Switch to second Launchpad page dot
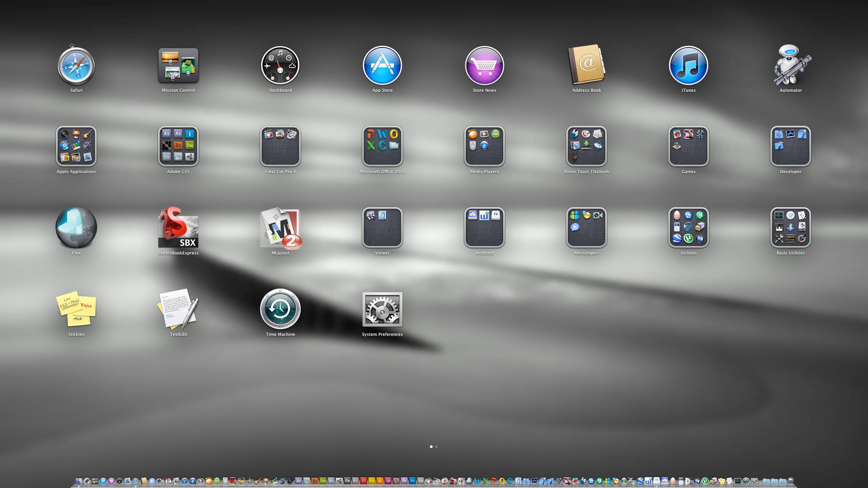Viewport: 868px width, 488px height. (437, 446)
